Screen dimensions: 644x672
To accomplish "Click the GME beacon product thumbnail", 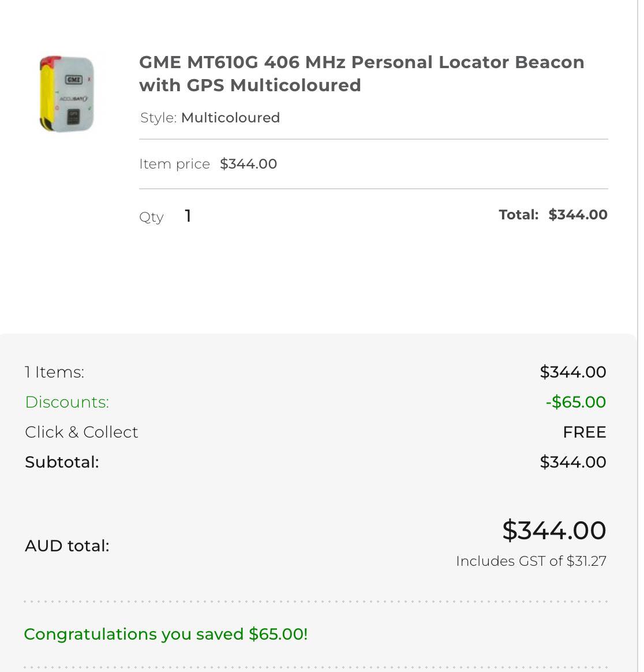I will [66, 94].
